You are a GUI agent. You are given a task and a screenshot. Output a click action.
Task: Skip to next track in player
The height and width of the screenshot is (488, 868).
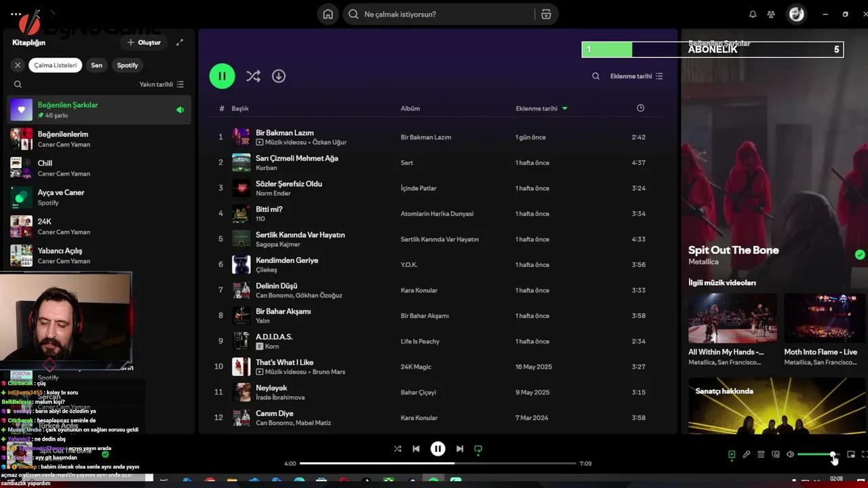(460, 449)
